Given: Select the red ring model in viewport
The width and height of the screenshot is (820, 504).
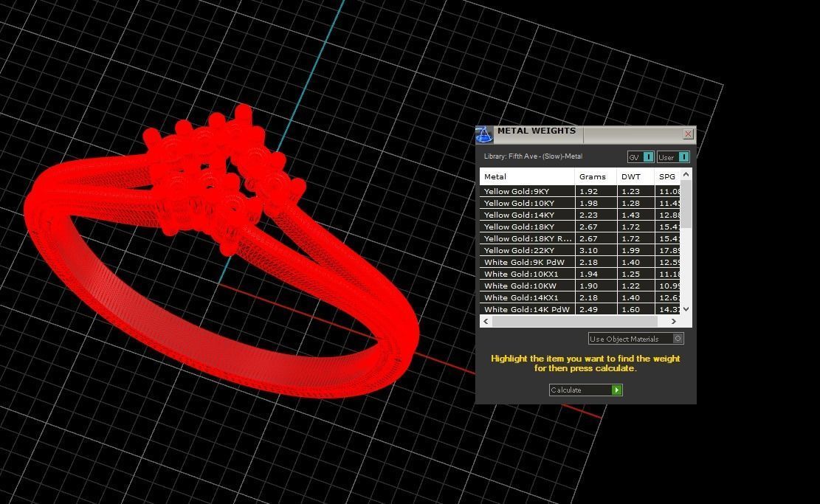Looking at the screenshot, I should (220, 251).
